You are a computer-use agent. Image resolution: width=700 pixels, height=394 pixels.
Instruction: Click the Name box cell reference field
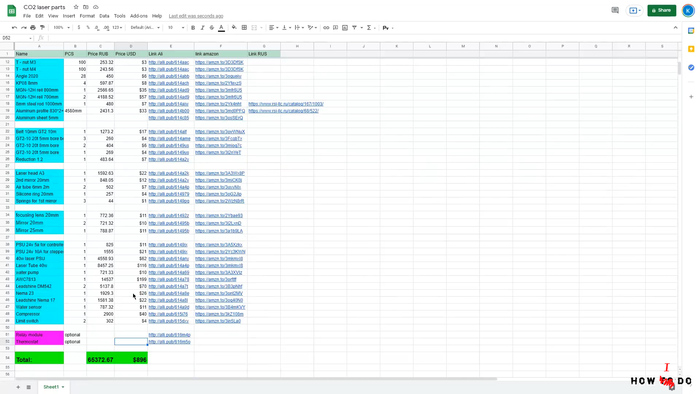tap(17, 38)
